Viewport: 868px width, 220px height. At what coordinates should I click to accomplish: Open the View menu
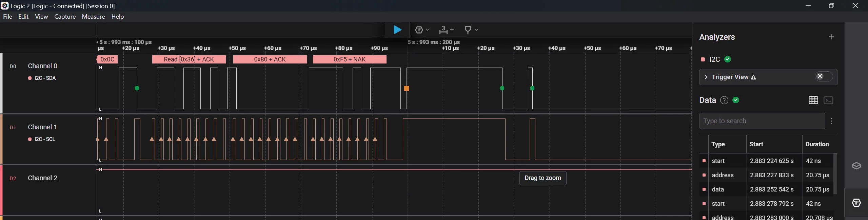[41, 17]
